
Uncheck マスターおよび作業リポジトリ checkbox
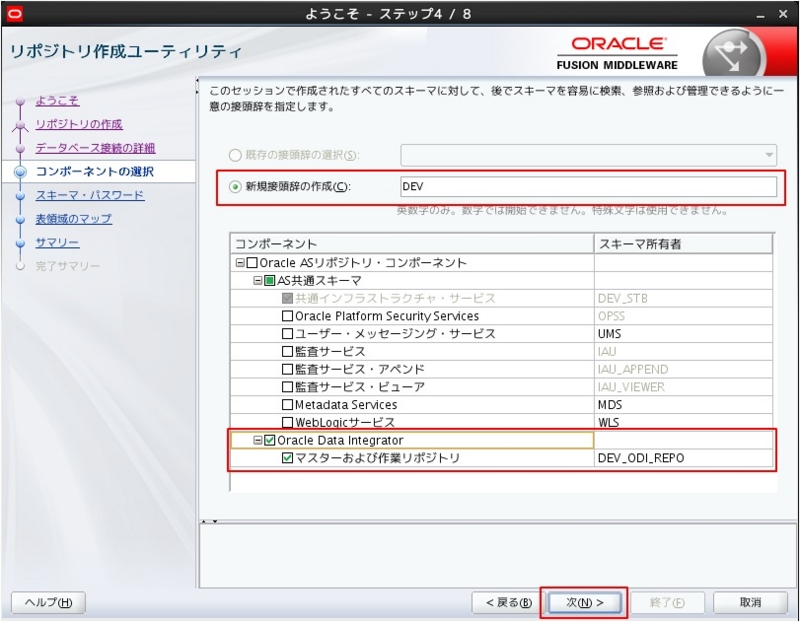pos(287,458)
